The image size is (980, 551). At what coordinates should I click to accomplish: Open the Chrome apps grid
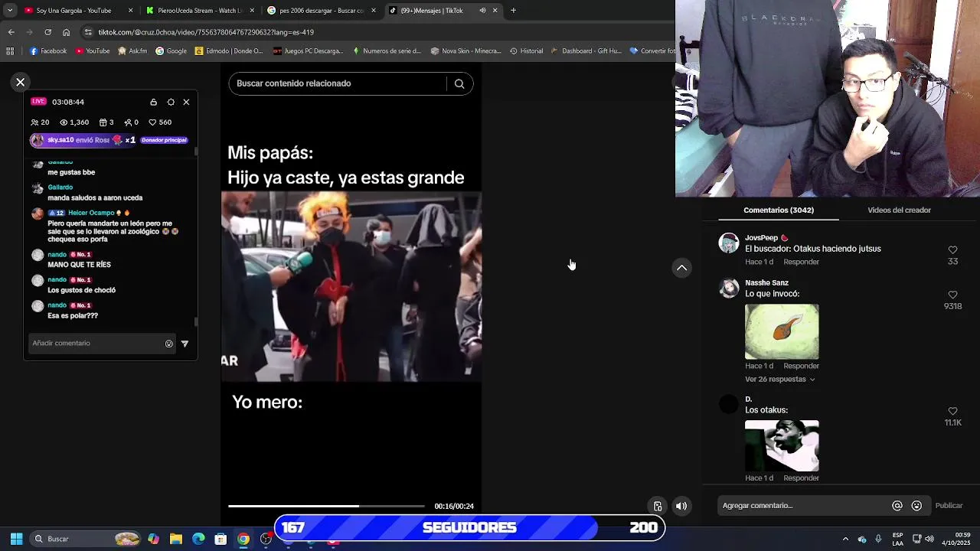pyautogui.click(x=10, y=51)
